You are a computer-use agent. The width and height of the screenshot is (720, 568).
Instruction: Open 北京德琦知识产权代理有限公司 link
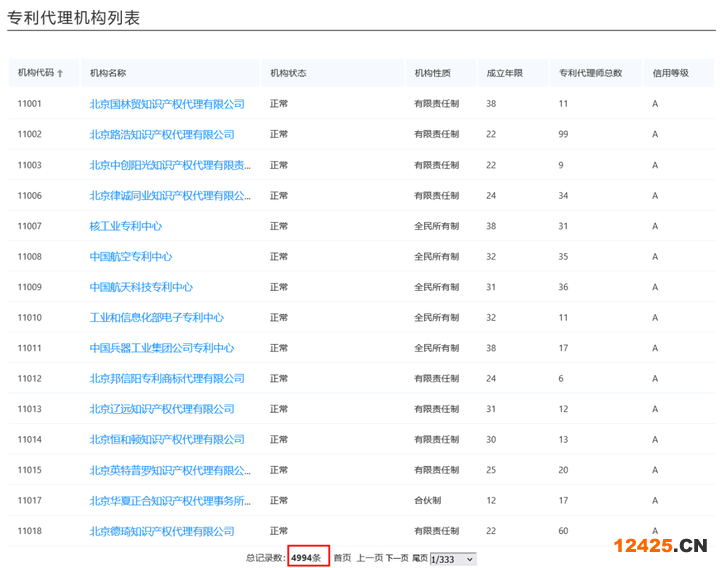(x=162, y=531)
